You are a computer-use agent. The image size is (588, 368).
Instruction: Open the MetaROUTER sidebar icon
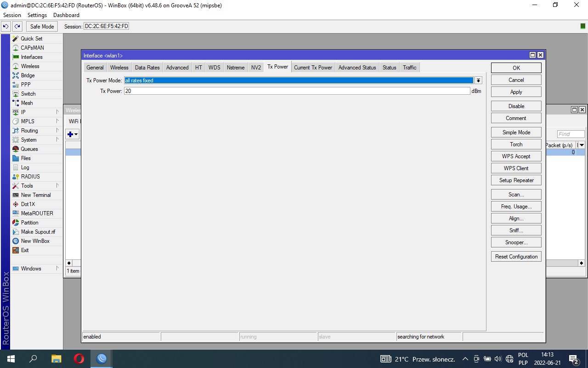(16, 213)
